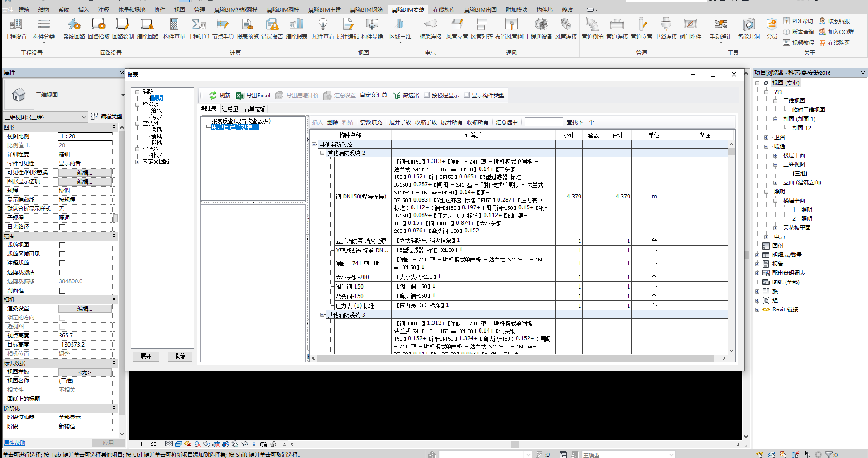Click the 展开 button
The image size is (868, 458).
(x=146, y=357)
